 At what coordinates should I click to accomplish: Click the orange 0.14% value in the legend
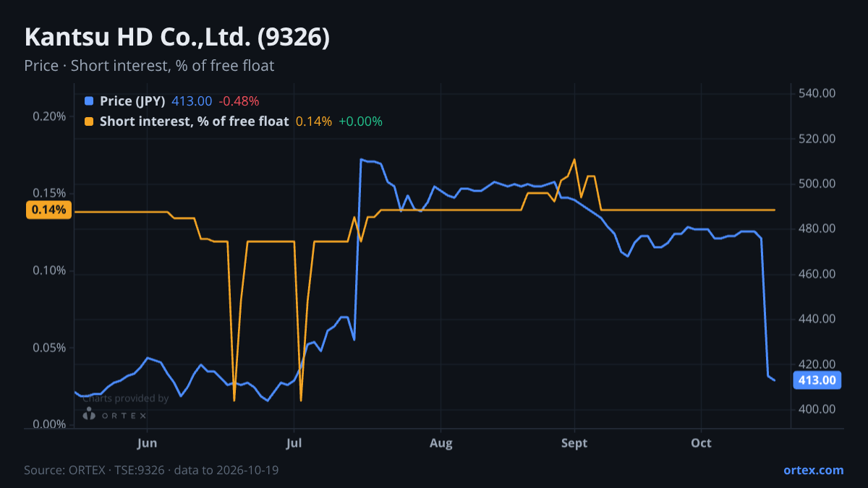pyautogui.click(x=314, y=121)
